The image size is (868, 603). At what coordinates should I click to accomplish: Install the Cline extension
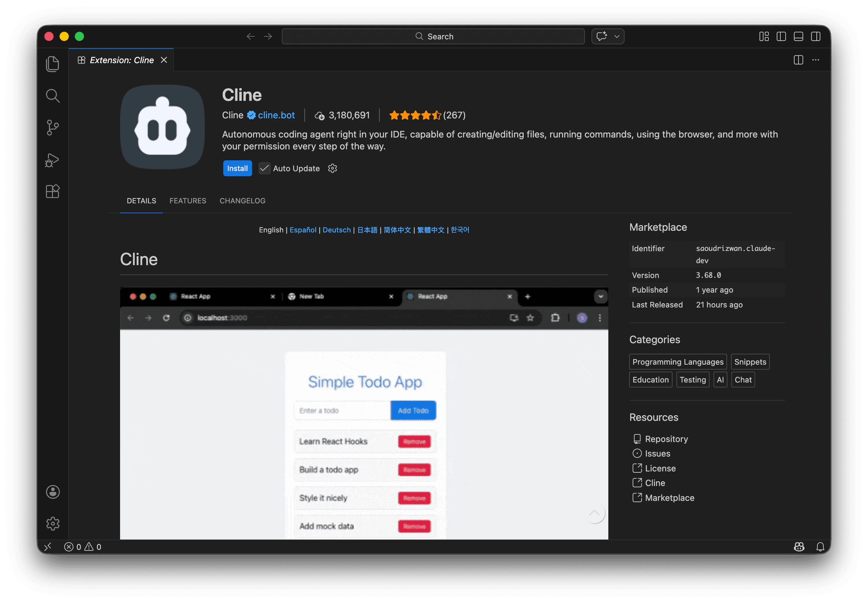click(238, 168)
